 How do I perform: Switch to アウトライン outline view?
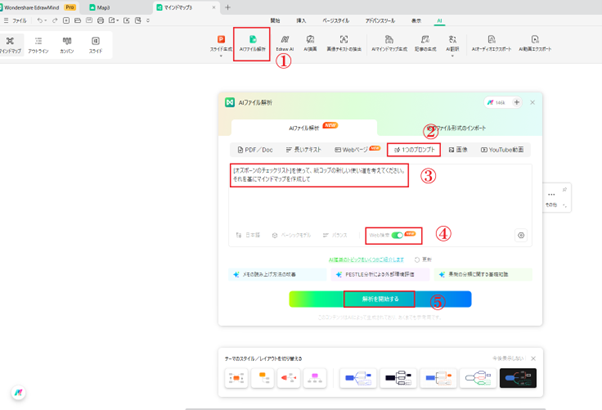click(38, 45)
